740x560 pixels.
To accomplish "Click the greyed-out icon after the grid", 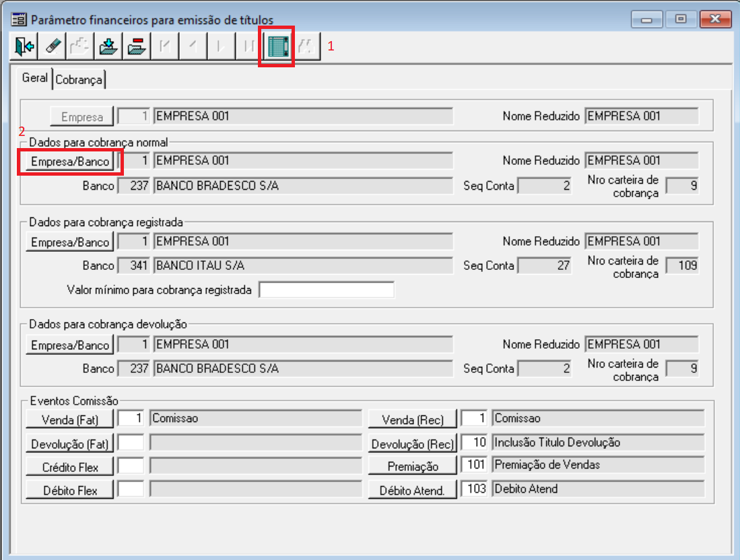I will coord(306,46).
